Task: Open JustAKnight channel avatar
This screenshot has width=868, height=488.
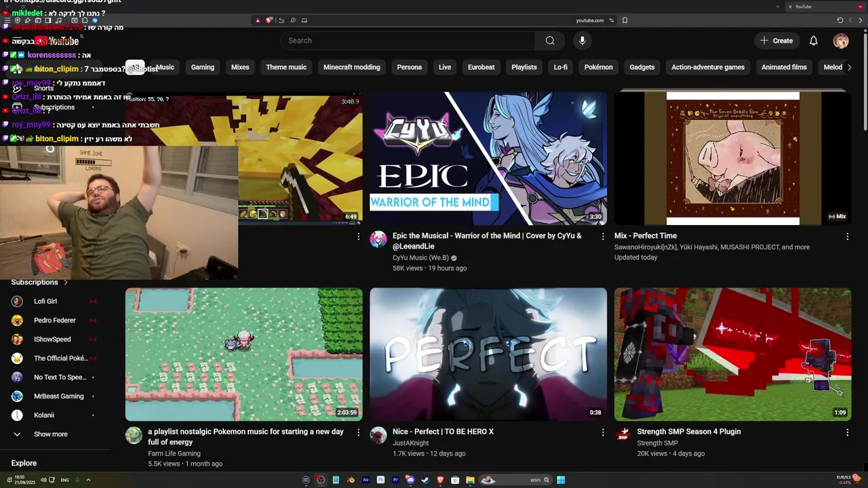Action: 378,435
